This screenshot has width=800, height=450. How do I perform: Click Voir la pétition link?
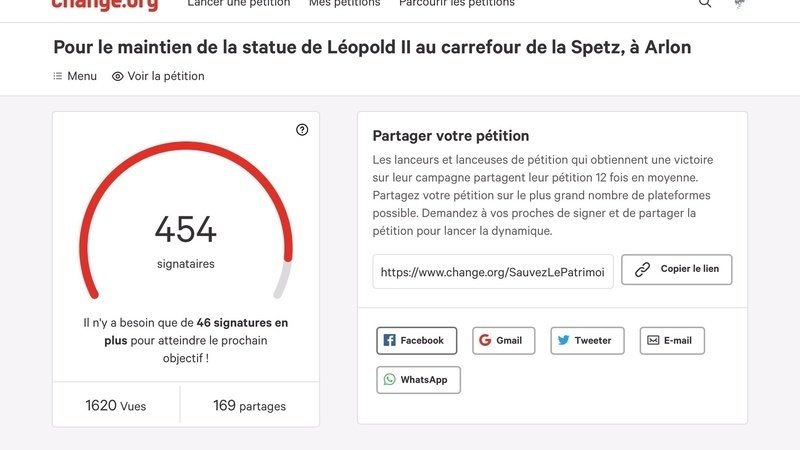(158, 76)
